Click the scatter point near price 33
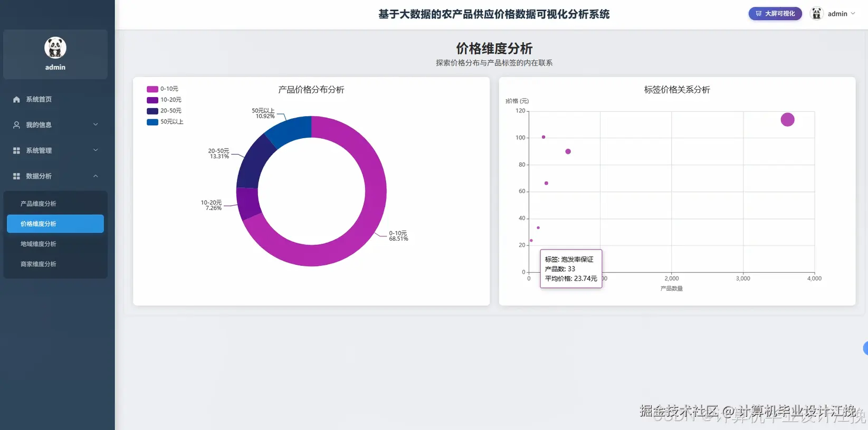The height and width of the screenshot is (430, 868). coord(538,228)
